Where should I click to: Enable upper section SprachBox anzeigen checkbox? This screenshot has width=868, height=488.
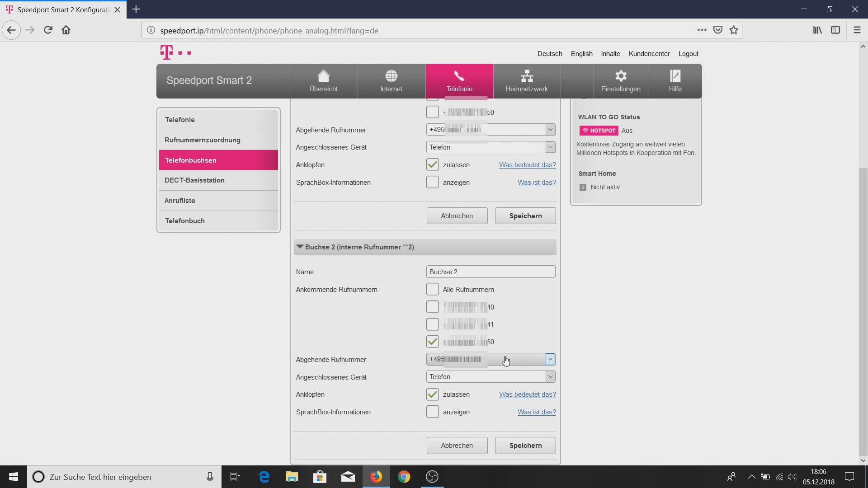pyautogui.click(x=433, y=182)
